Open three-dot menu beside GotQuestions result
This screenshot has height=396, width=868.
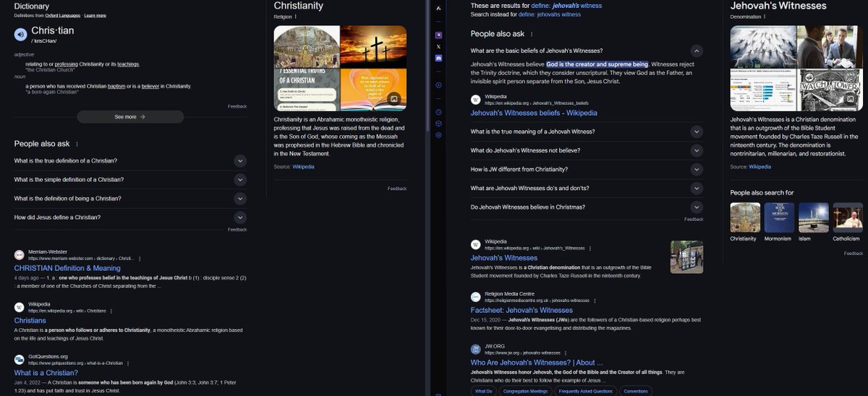pyautogui.click(x=129, y=363)
